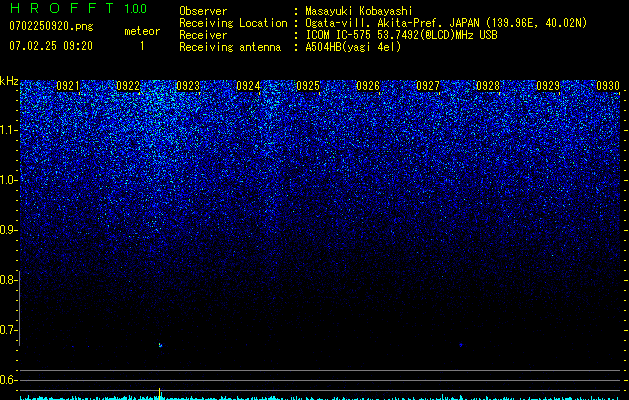Click the Receiving antenna label
This screenshot has height=400, width=629.
(x=230, y=47)
